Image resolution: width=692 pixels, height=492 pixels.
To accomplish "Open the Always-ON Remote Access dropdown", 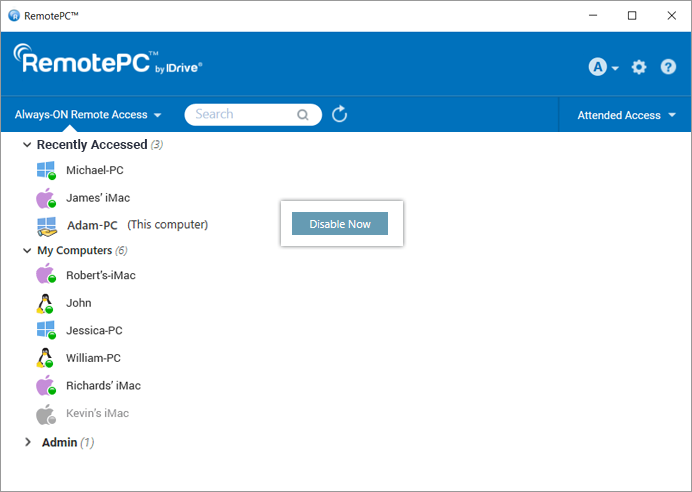I will click(88, 115).
